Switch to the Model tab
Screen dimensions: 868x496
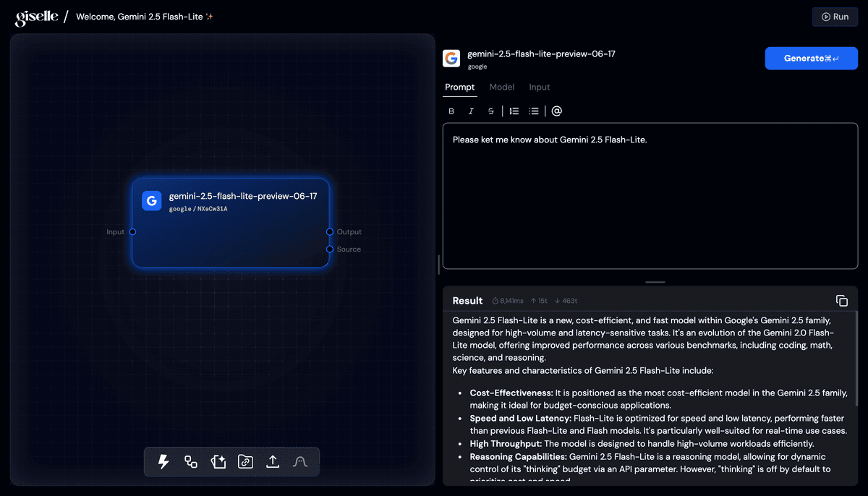[502, 87]
